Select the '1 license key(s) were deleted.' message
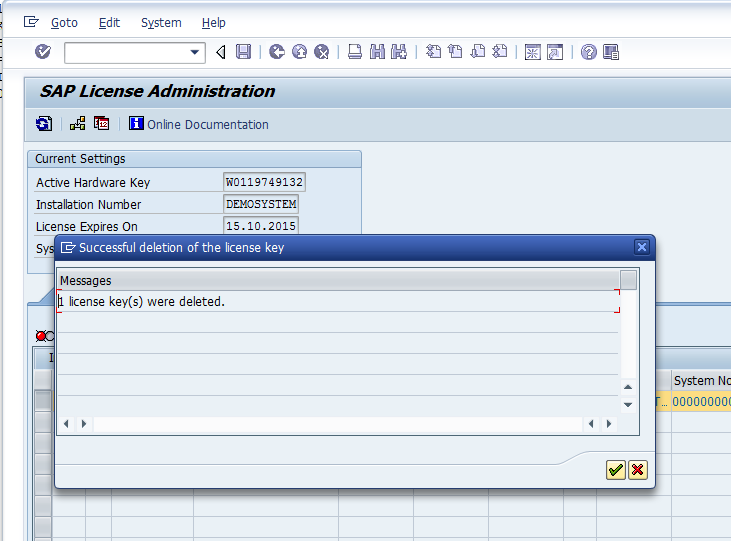The height and width of the screenshot is (541, 731). click(x=338, y=301)
